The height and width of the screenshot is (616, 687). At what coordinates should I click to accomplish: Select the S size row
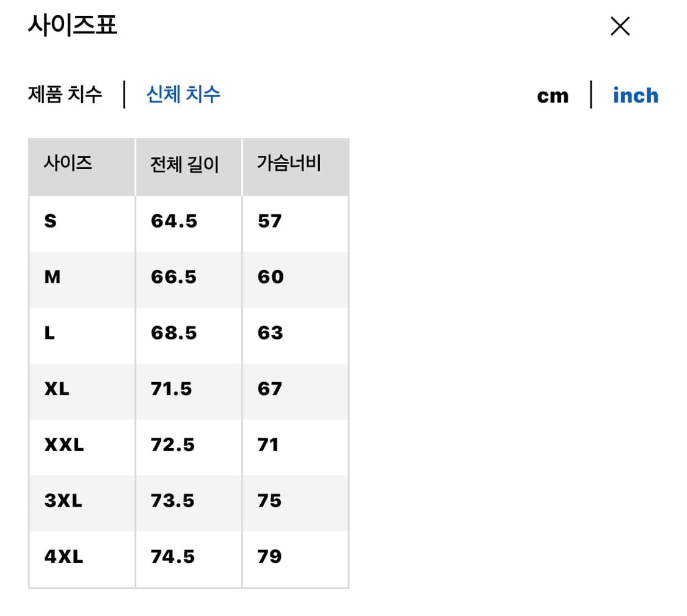pos(50,222)
